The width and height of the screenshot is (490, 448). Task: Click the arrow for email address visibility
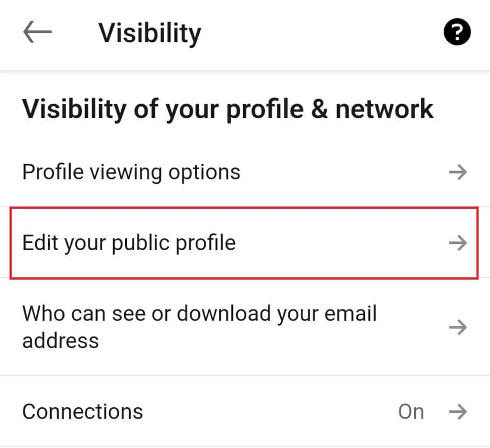coord(458,327)
